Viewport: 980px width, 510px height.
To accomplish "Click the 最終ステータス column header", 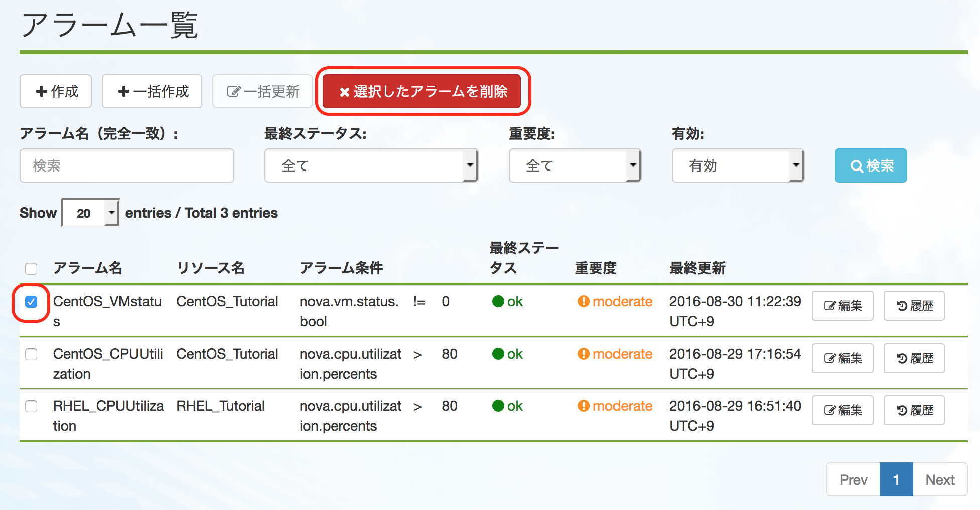I will 524,258.
